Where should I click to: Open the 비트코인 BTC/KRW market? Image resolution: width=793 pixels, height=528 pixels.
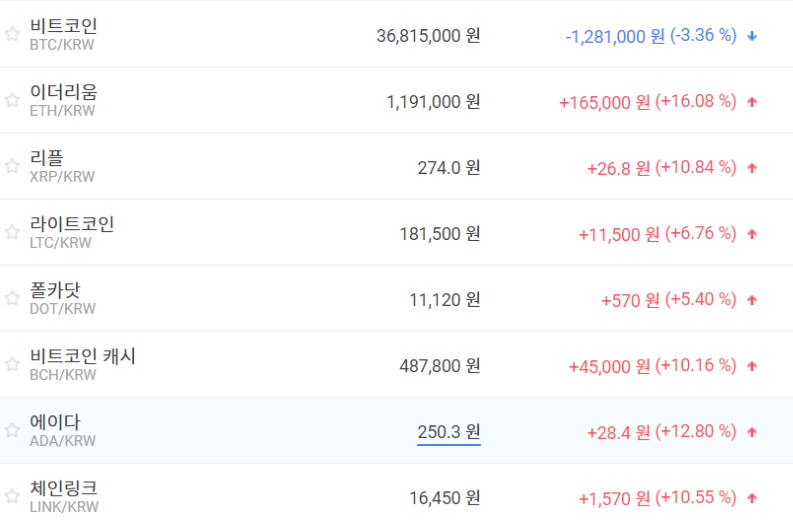click(x=64, y=26)
